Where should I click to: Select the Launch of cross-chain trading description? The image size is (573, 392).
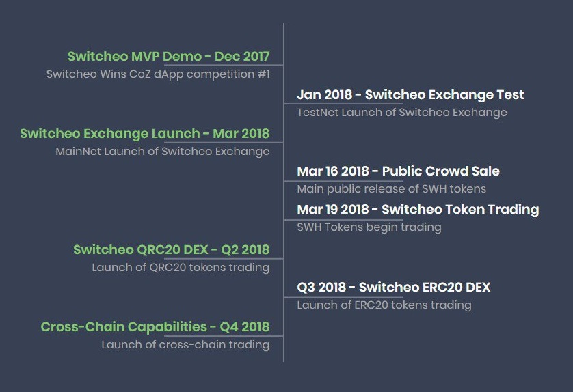pyautogui.click(x=185, y=345)
